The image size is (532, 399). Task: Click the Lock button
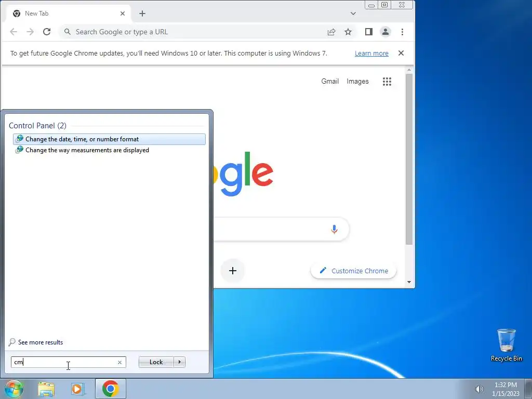pos(156,362)
